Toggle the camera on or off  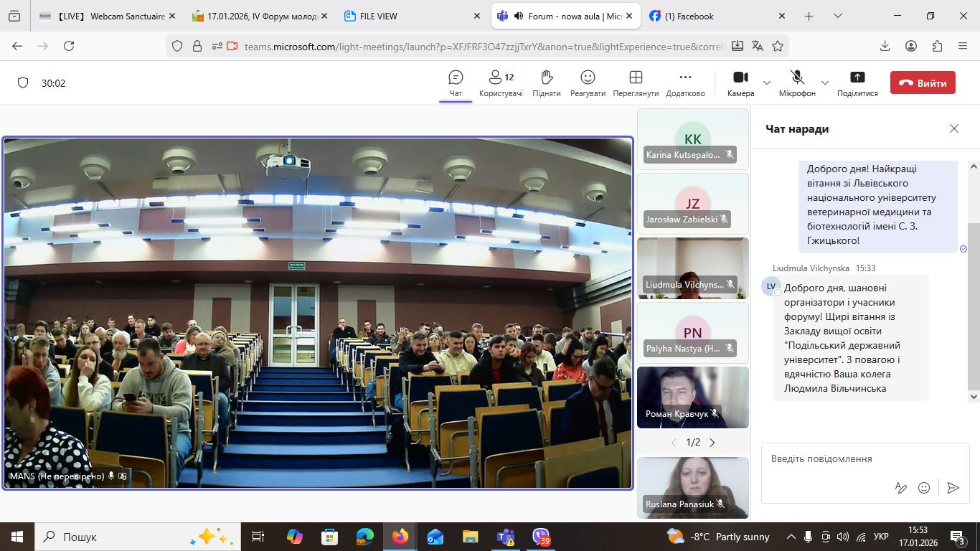(x=740, y=83)
